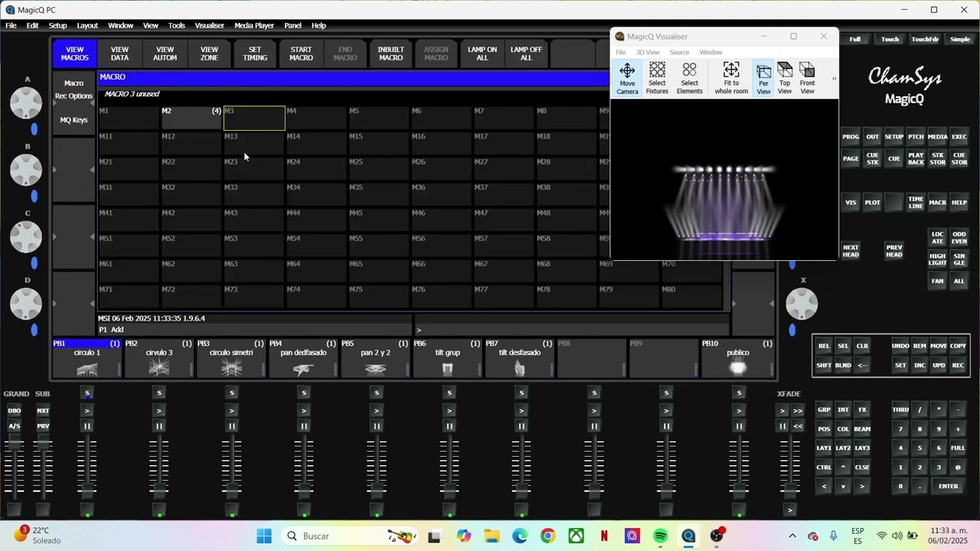This screenshot has height=551, width=980.
Task: Click the VIEW DATA soft button
Action: (x=119, y=54)
